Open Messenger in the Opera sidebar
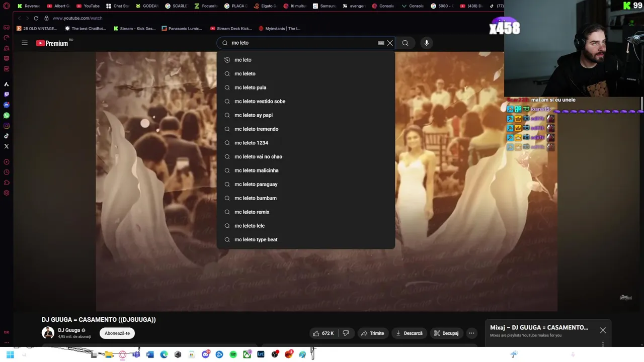 click(x=7, y=105)
